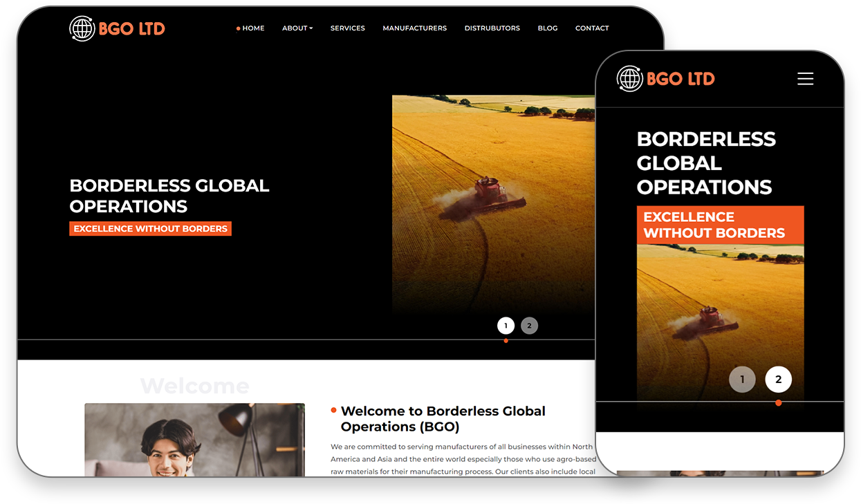Click the harvester field image on desktop

click(492, 200)
